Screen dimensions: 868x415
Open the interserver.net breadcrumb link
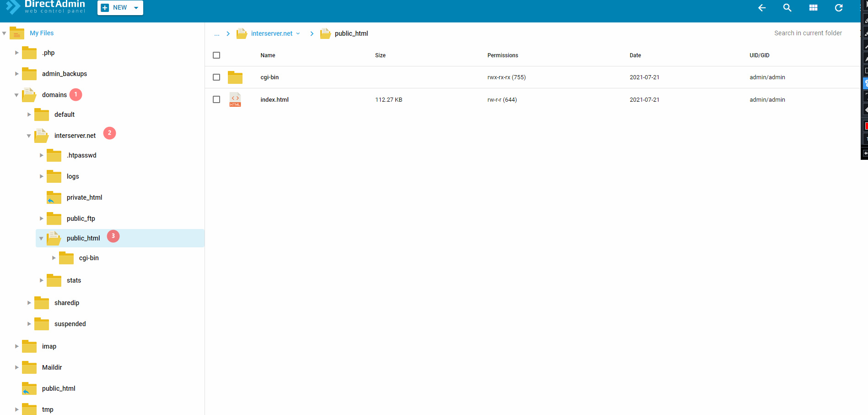[272, 33]
